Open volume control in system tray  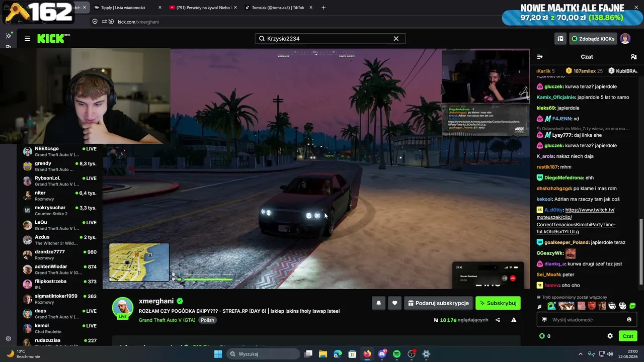[x=610, y=354]
